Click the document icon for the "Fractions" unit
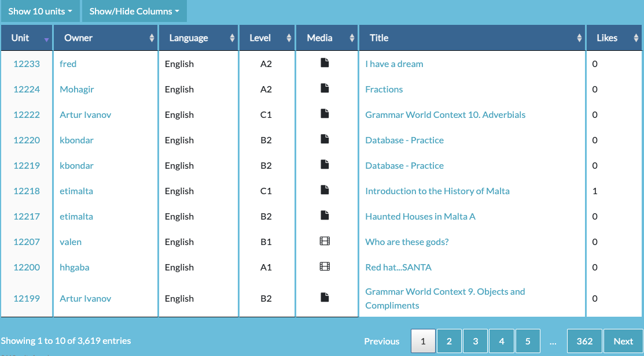This screenshot has width=644, height=356. tap(325, 88)
